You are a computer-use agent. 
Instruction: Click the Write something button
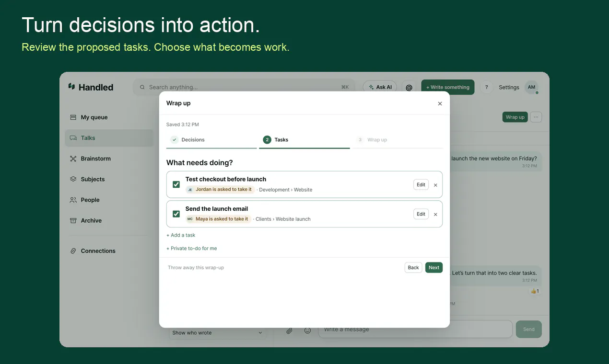click(x=448, y=87)
